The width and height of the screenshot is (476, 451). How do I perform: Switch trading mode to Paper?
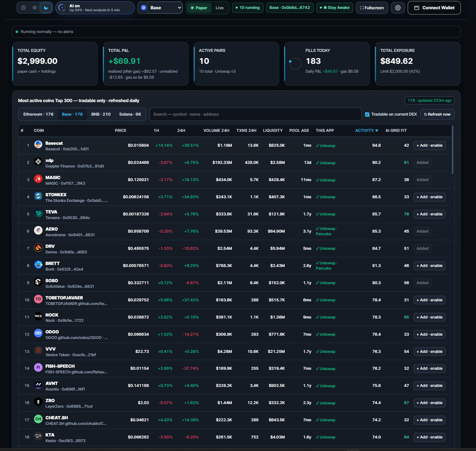coord(199,8)
